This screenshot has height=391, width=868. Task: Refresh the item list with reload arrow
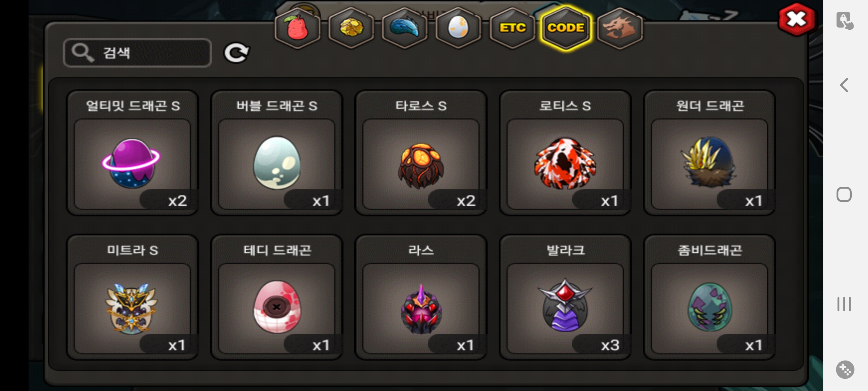pos(237,53)
